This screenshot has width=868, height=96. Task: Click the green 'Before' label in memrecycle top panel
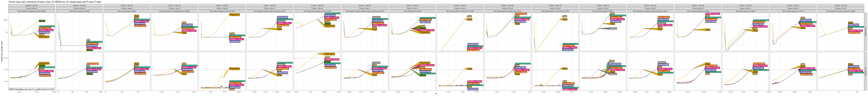point(42,21)
